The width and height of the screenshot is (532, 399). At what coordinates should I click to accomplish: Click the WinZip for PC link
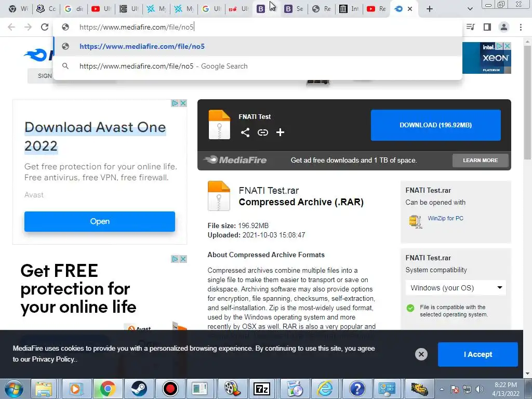(445, 218)
